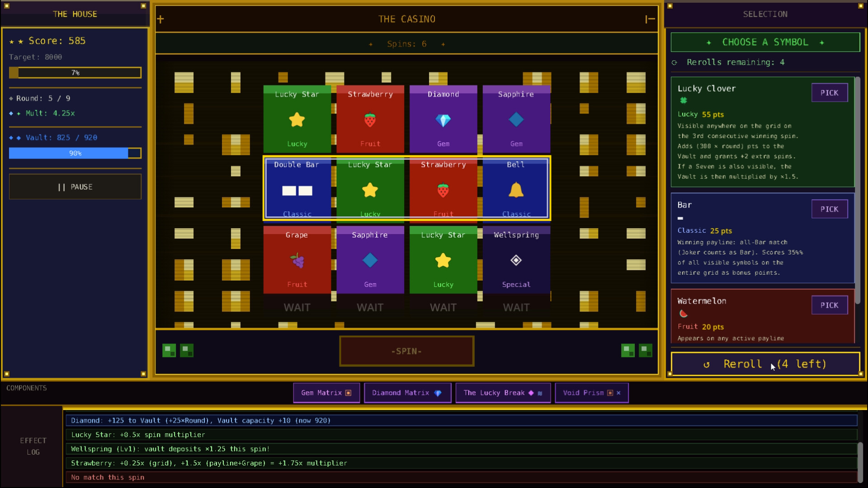This screenshot has height=488, width=868.
Task: Click the plus icon left of Spins
Action: pyautogui.click(x=371, y=44)
